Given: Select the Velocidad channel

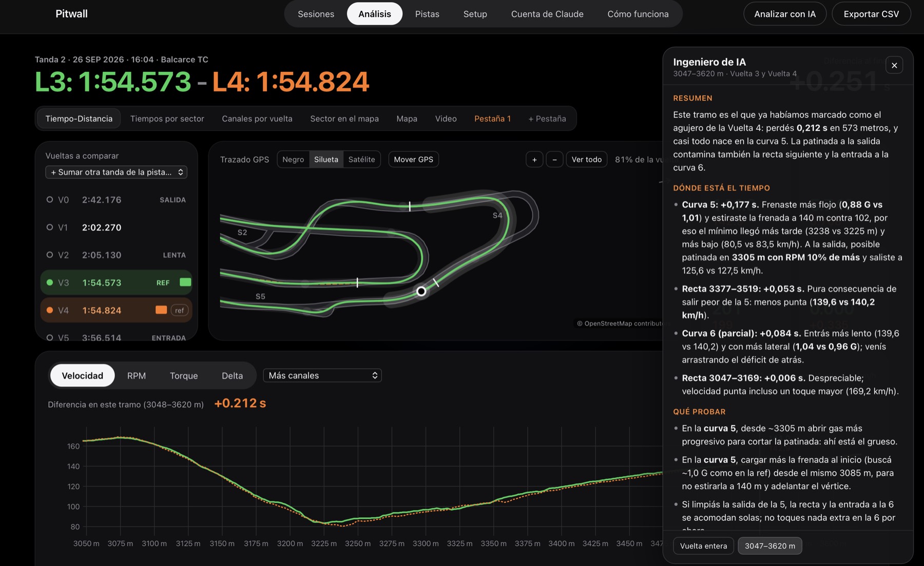Looking at the screenshot, I should point(82,375).
